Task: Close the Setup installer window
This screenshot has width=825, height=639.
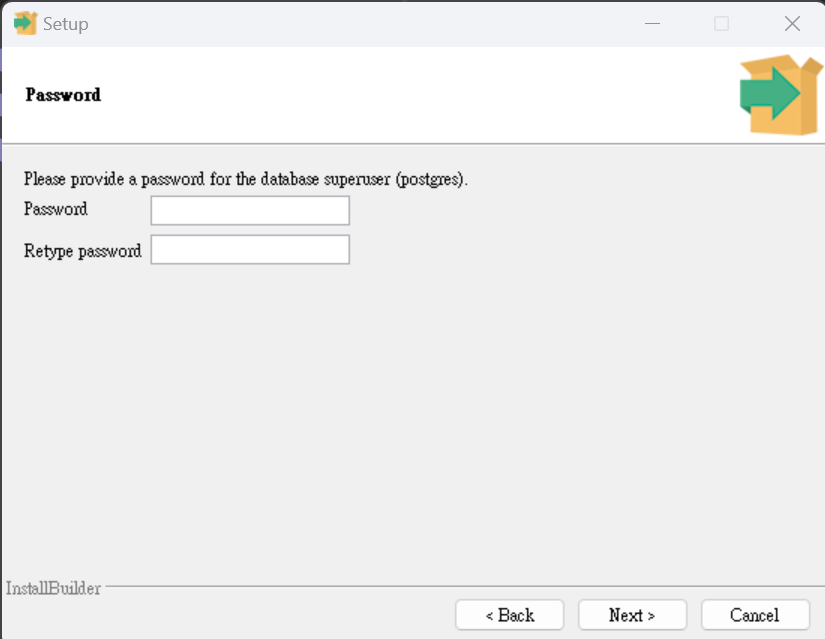Action: click(792, 24)
